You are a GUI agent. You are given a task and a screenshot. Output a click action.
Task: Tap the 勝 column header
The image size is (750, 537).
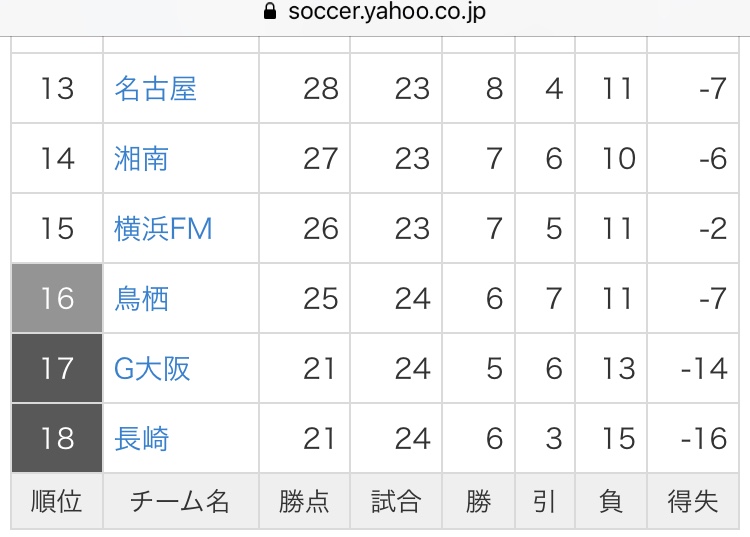[x=479, y=501]
